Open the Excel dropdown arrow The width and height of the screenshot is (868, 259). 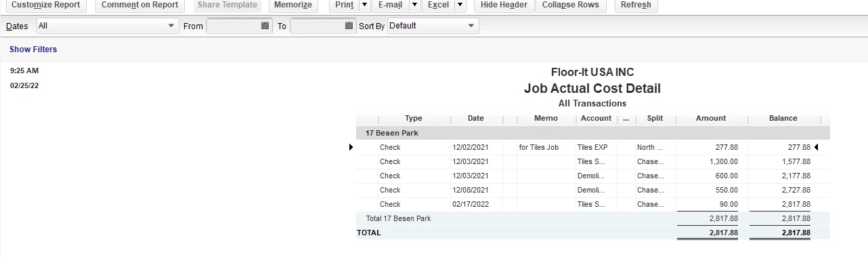(x=460, y=5)
